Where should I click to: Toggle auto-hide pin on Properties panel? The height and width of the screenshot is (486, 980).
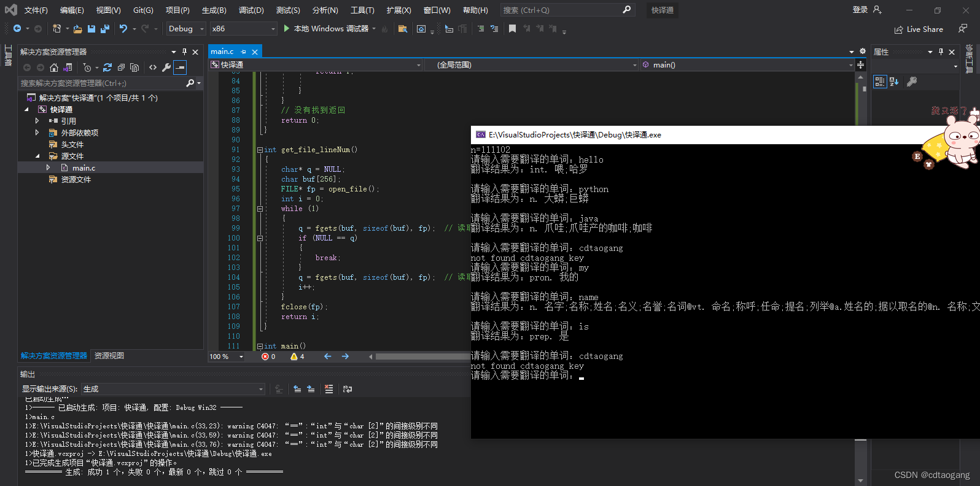pyautogui.click(x=941, y=52)
